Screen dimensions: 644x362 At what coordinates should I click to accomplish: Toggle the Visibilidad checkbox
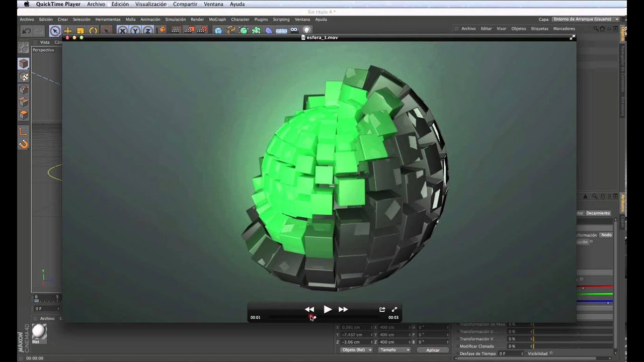tap(551, 353)
